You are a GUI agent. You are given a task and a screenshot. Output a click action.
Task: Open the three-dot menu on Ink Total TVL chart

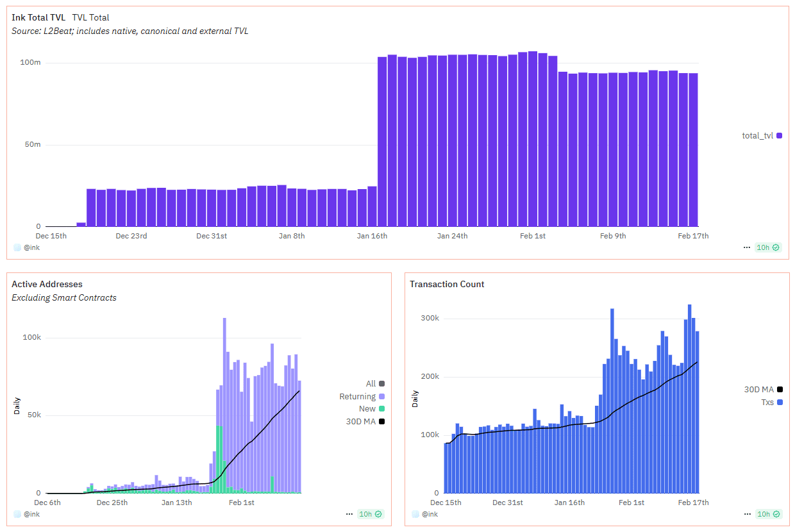point(746,247)
